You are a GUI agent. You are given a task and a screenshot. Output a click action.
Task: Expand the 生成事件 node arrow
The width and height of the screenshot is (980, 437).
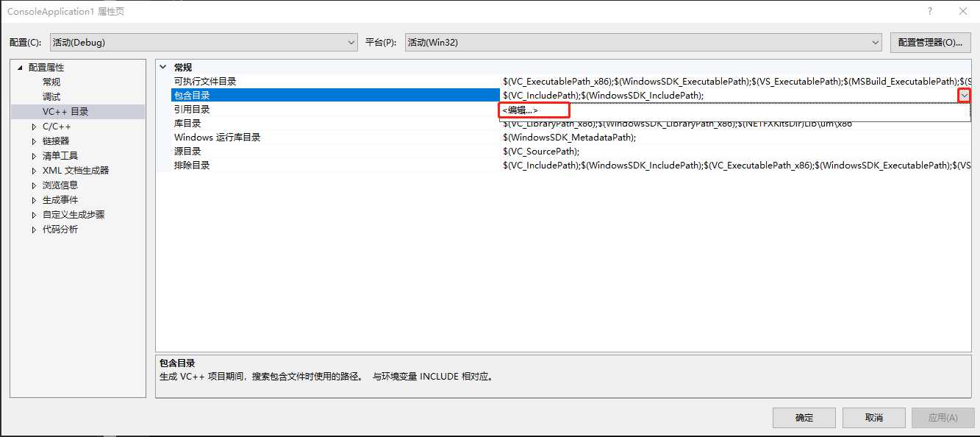point(34,200)
